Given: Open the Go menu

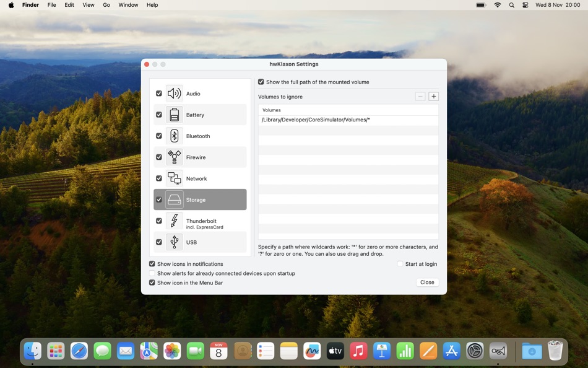Looking at the screenshot, I should coord(106,5).
